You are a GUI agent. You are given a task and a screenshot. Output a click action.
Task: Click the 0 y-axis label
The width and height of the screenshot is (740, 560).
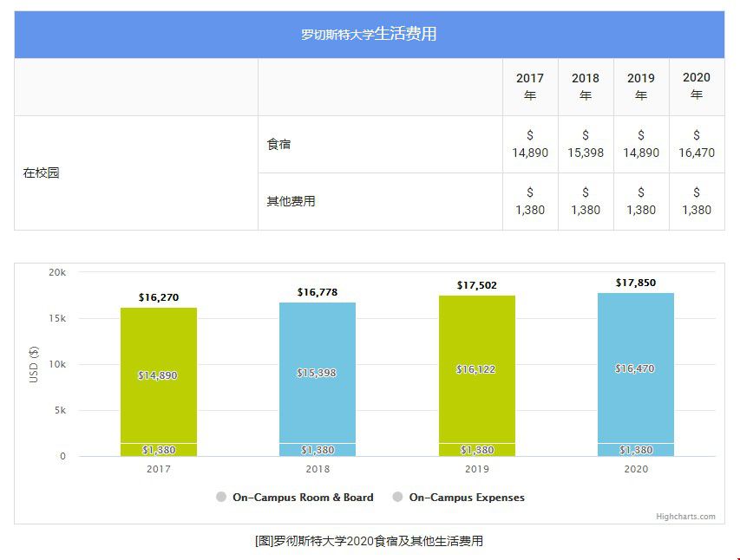point(62,456)
